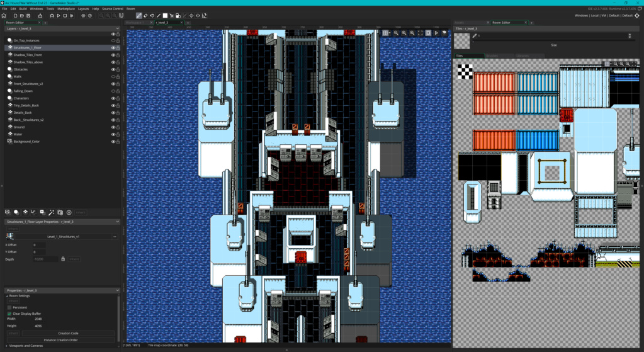This screenshot has width=644, height=352.
Task: Toggle the Flip tile tool
Action: tap(191, 16)
